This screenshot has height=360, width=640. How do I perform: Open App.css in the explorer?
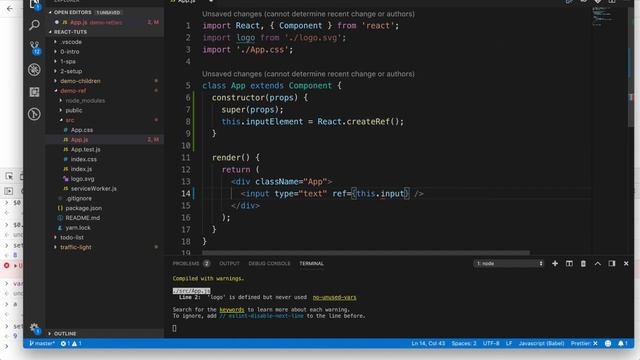point(82,130)
